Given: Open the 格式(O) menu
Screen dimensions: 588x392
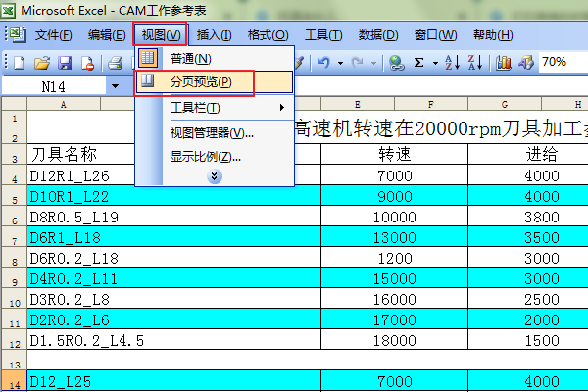Looking at the screenshot, I should click(x=268, y=35).
